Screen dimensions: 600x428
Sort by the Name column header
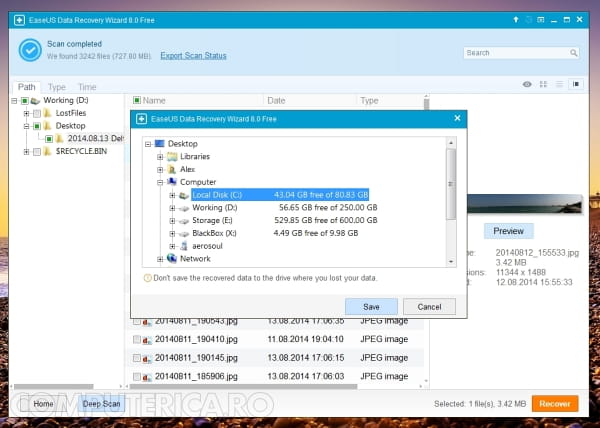[154, 101]
